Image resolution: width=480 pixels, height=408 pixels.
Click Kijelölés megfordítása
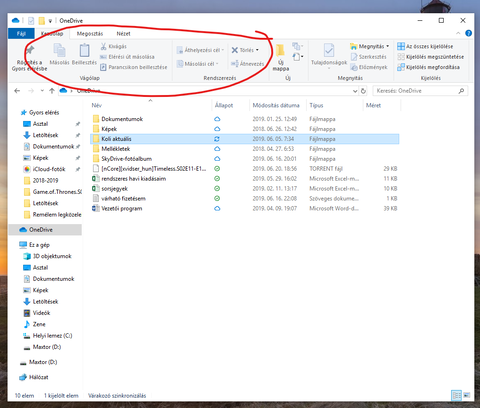click(428, 67)
